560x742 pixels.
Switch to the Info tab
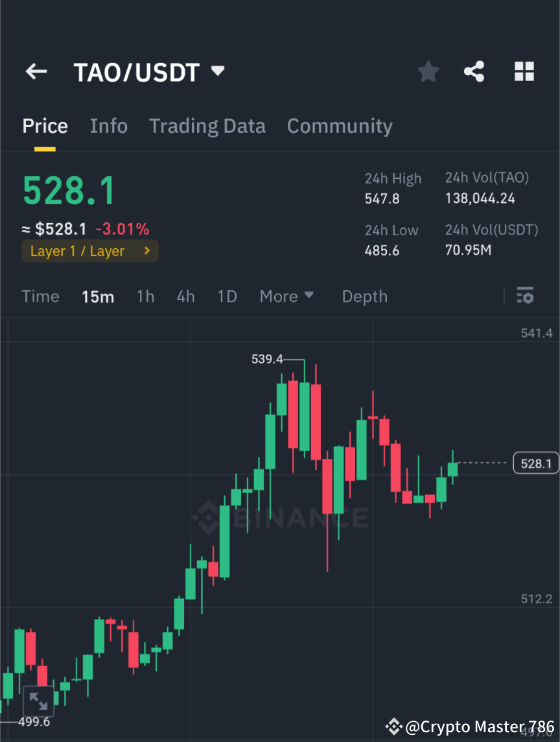pos(108,125)
